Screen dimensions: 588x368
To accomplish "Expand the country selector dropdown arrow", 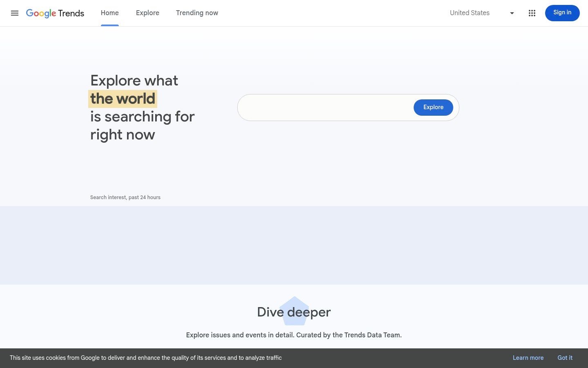I will point(512,13).
